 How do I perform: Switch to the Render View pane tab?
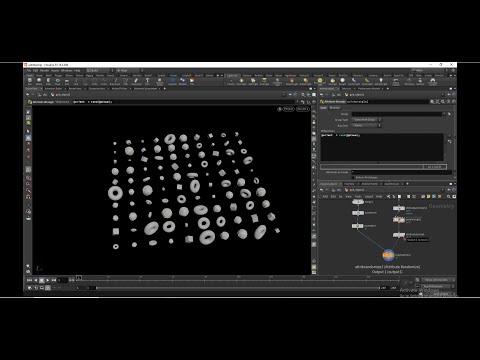pyautogui.click(x=75, y=89)
